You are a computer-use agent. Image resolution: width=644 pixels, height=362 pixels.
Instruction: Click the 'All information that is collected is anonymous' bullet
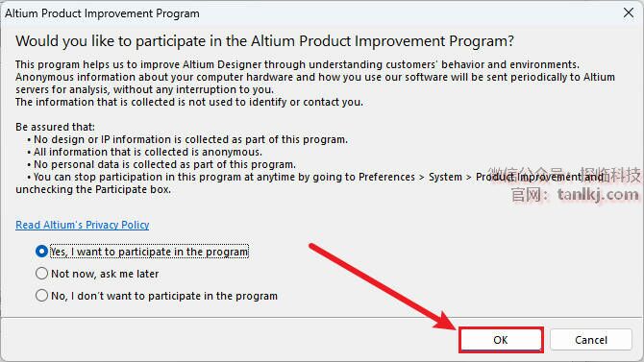coord(144,152)
